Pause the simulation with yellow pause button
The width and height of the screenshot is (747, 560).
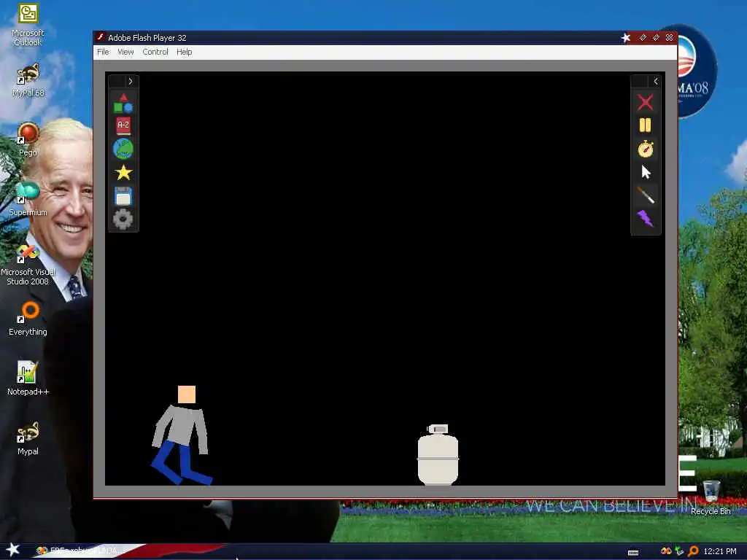pos(646,125)
